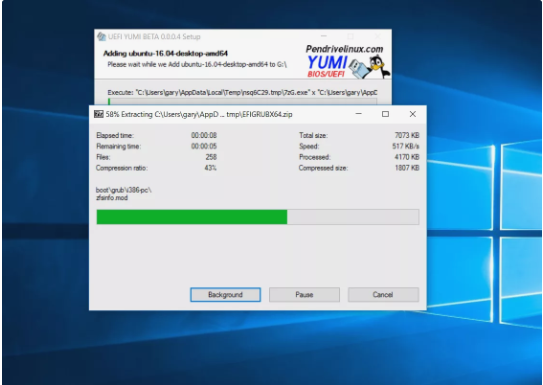Click the YUMI Setup window's progress bar
The image size is (543, 385).
click(242, 101)
